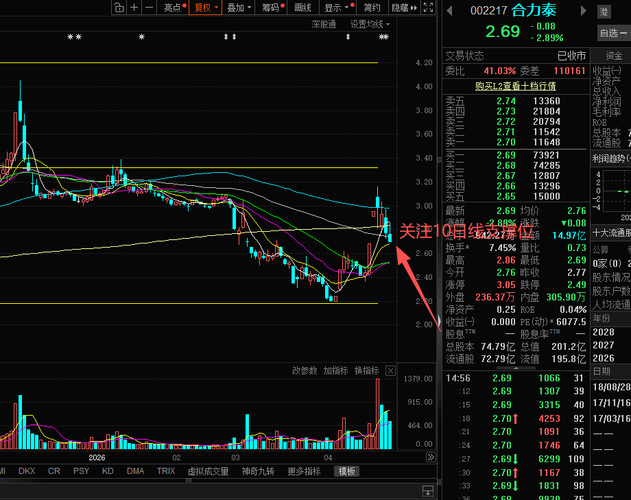Click 委差 value 110161

pyautogui.click(x=569, y=71)
